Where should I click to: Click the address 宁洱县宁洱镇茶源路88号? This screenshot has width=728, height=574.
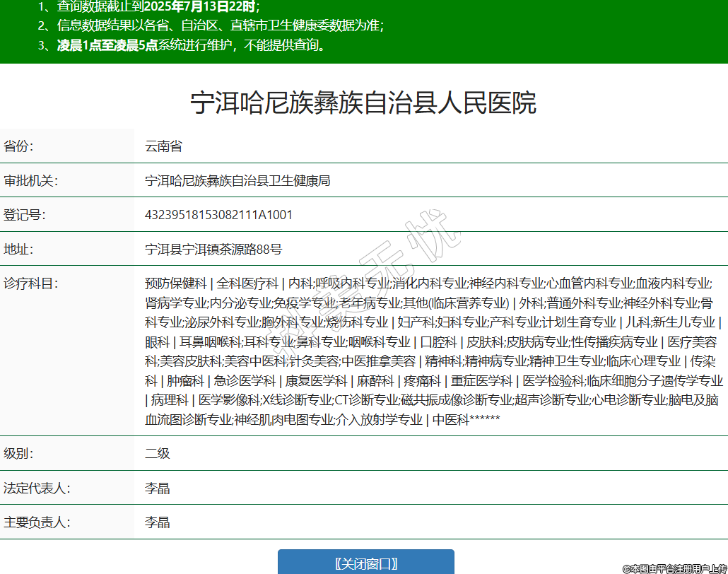point(213,249)
